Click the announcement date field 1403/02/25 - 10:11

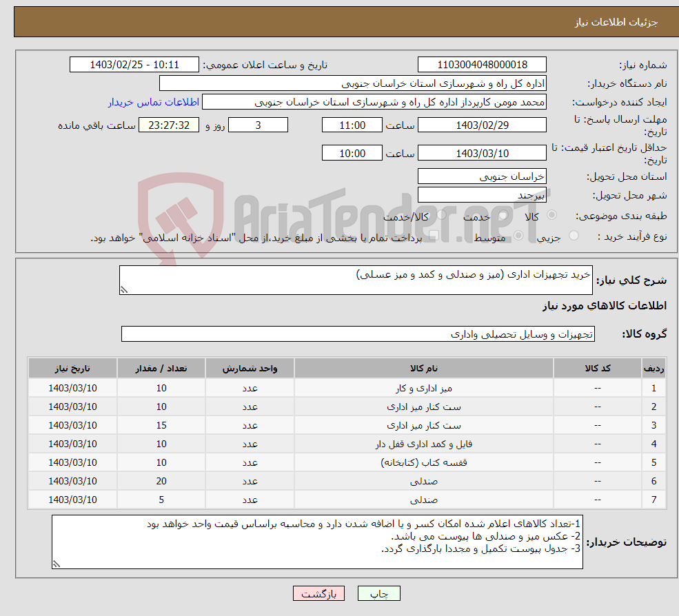tap(134, 65)
